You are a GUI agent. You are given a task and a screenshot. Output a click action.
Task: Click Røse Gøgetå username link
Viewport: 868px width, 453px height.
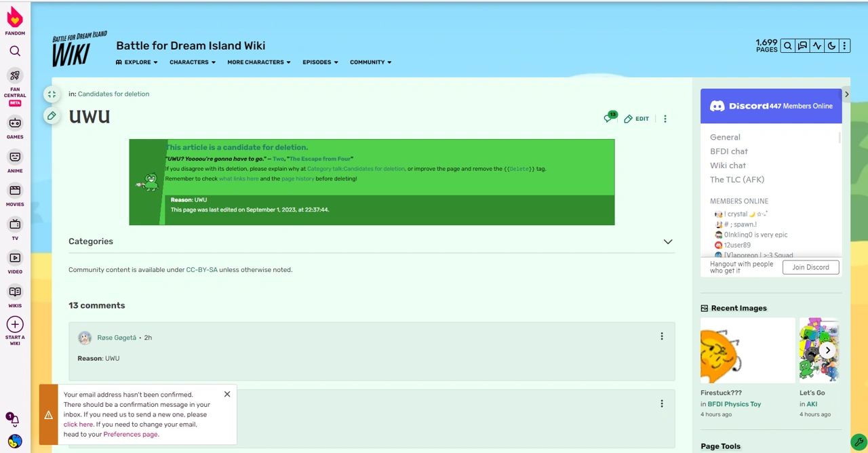click(x=117, y=338)
